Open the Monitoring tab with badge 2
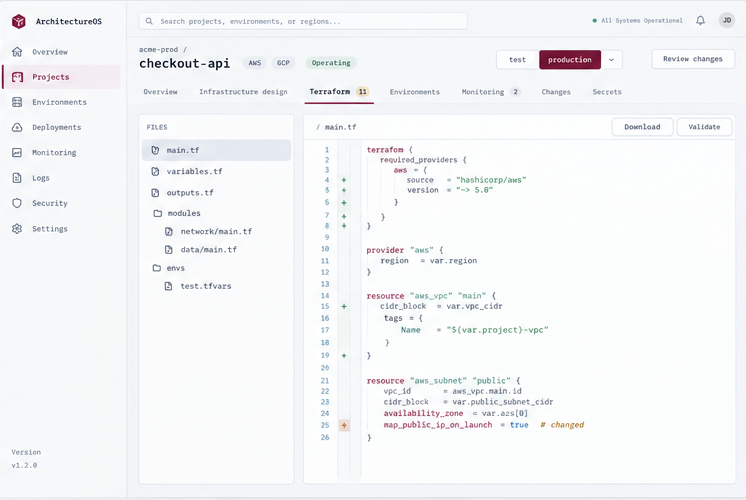Screen dimensions: 746x500 pos(491,92)
